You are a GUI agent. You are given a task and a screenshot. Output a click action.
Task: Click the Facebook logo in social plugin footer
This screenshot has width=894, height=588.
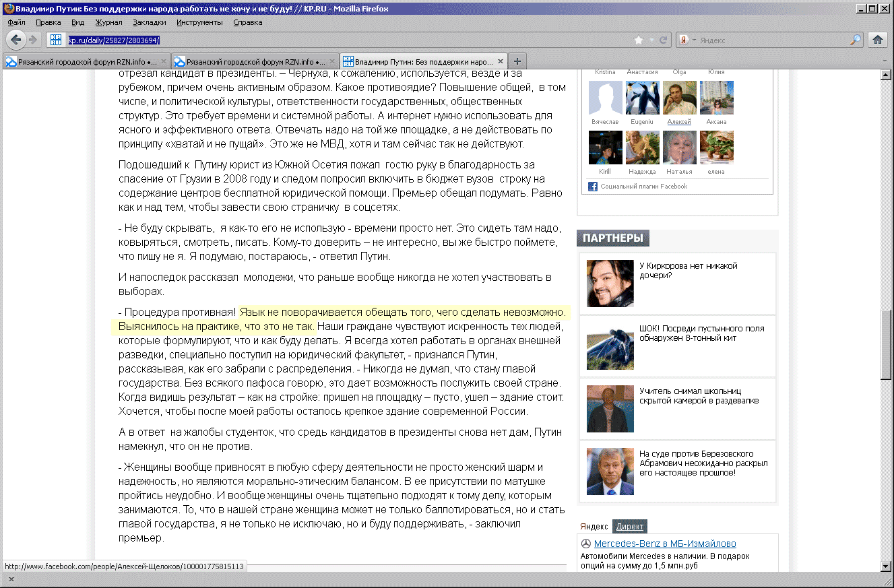click(x=593, y=187)
